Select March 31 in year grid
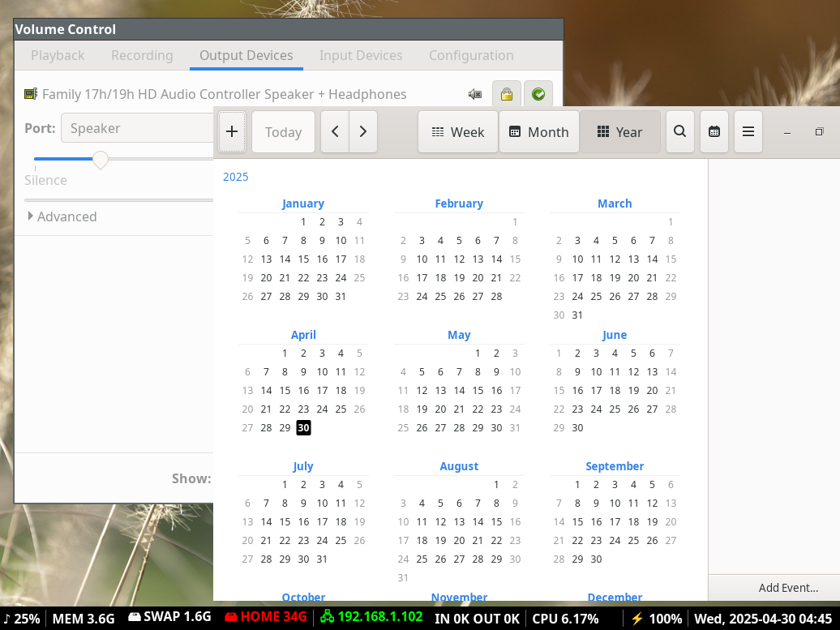 pyautogui.click(x=577, y=315)
